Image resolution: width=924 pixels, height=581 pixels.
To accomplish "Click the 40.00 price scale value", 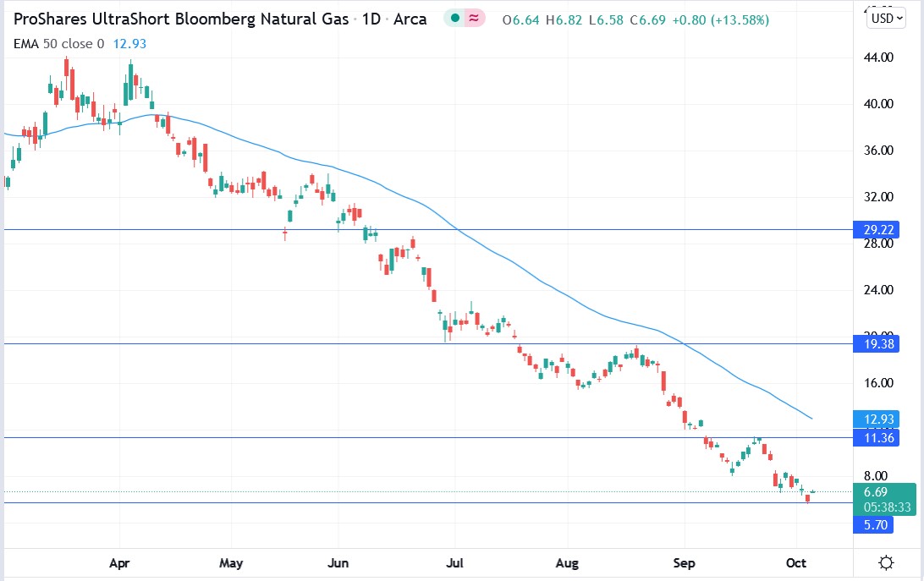I will 878,104.
